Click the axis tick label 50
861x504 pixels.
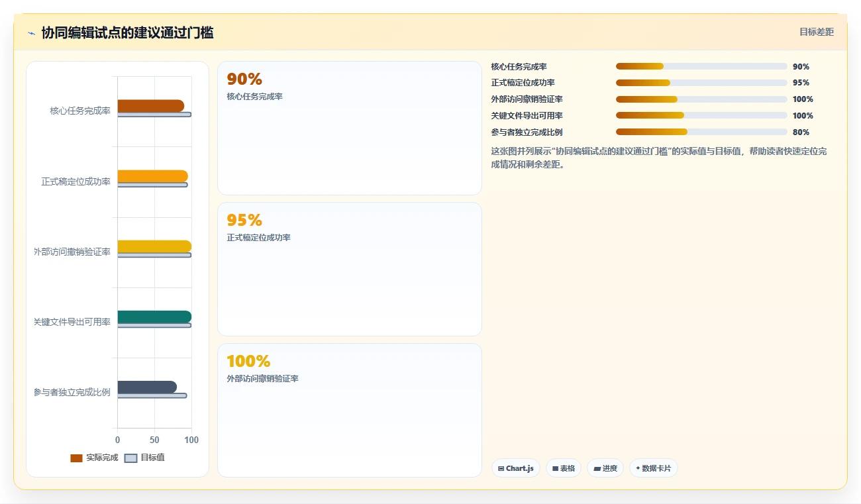154,440
